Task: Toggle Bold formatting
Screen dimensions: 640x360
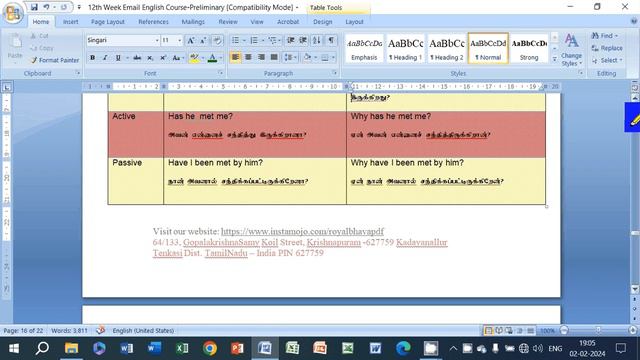Action: pyautogui.click(x=93, y=58)
